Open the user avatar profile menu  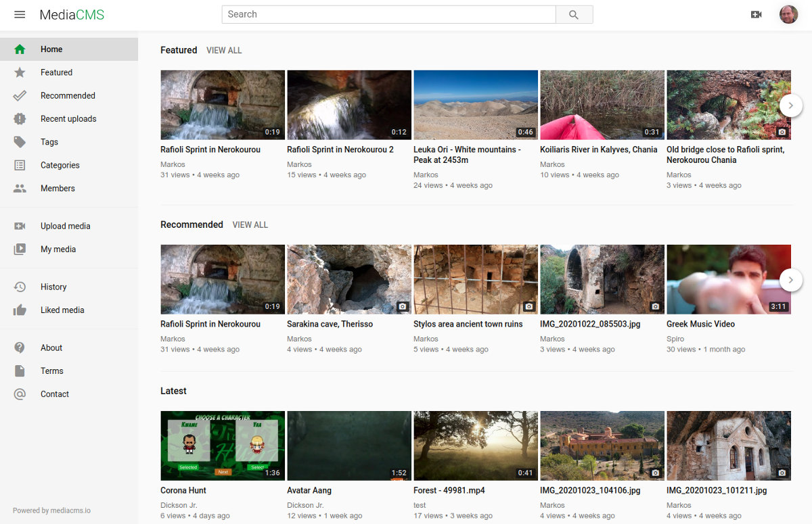click(788, 14)
